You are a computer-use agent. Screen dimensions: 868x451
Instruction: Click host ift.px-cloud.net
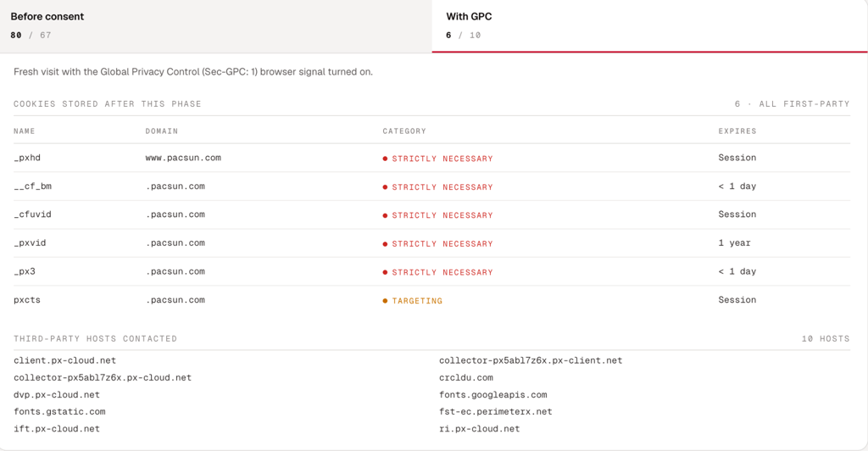coord(57,429)
